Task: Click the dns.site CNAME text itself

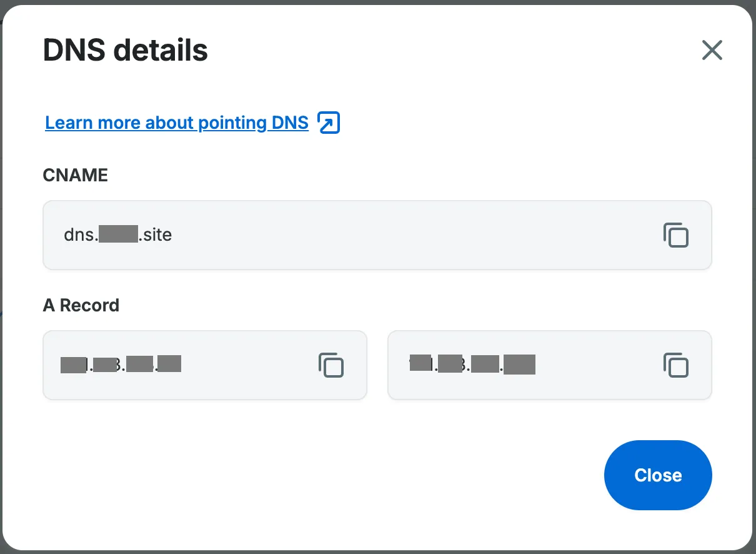Action: point(117,235)
